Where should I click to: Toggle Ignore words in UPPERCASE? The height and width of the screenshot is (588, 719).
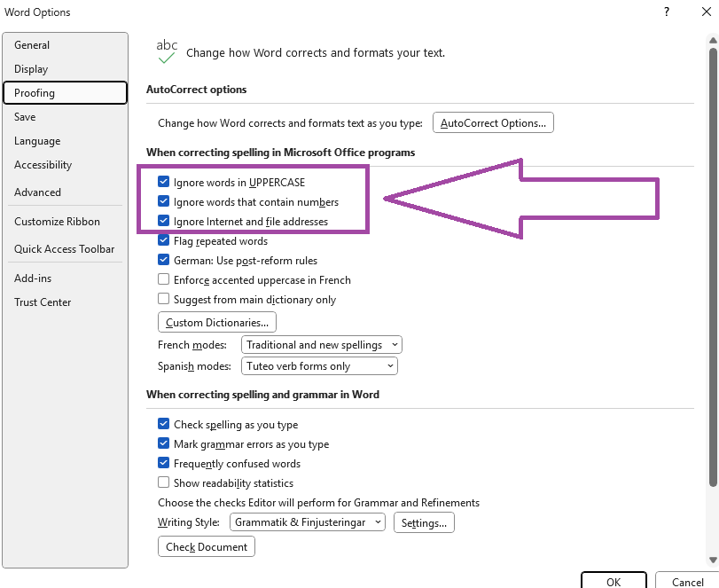(x=163, y=182)
